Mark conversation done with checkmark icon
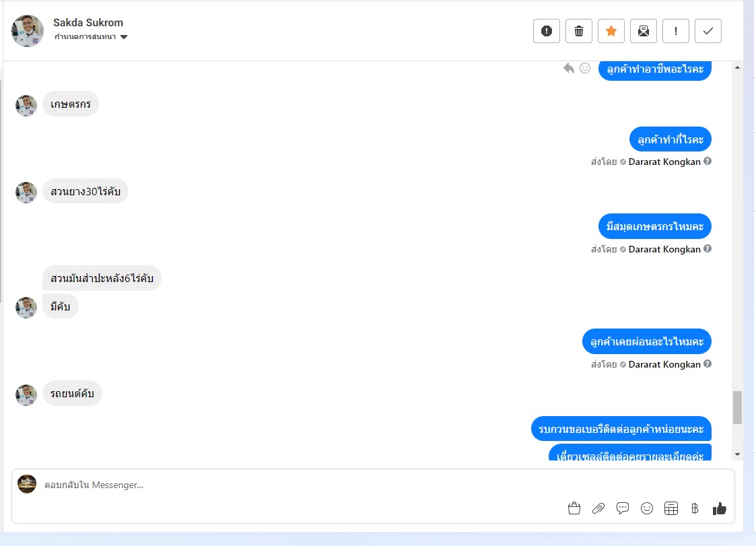This screenshot has width=756, height=546. (708, 31)
